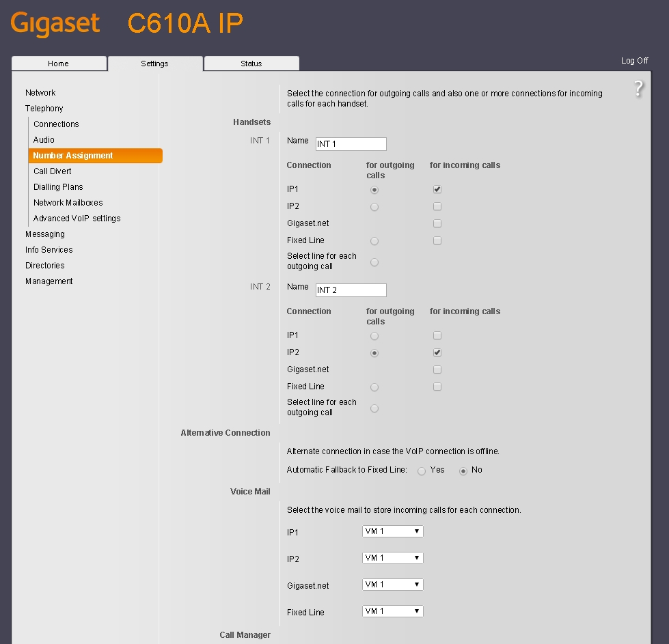This screenshot has width=669, height=644.
Task: Open Network in the sidebar
Action: tap(40, 93)
